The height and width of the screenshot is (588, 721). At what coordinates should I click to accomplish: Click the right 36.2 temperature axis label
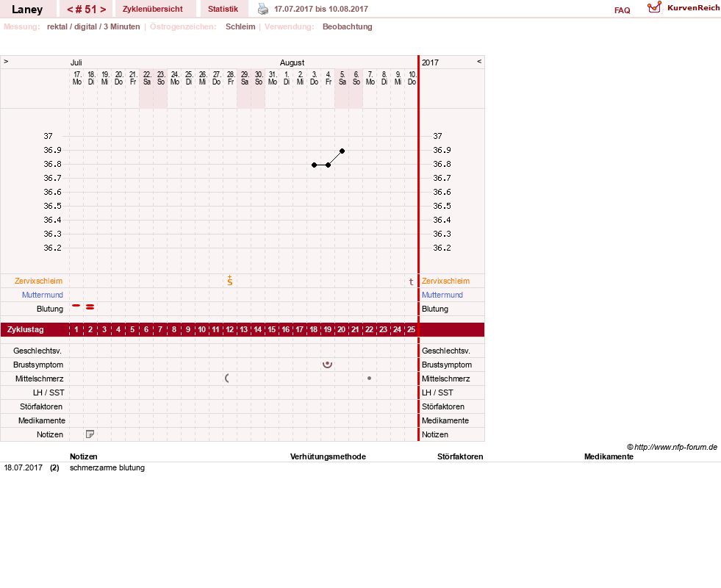(x=442, y=248)
